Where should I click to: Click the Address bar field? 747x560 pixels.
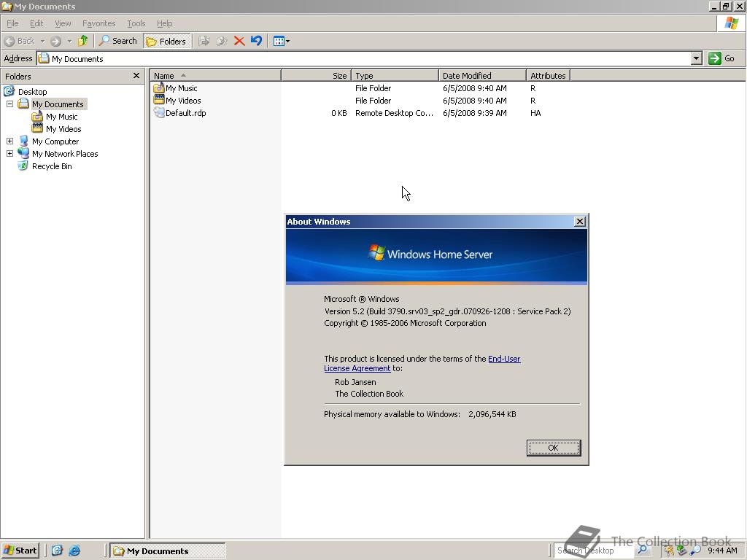364,58
